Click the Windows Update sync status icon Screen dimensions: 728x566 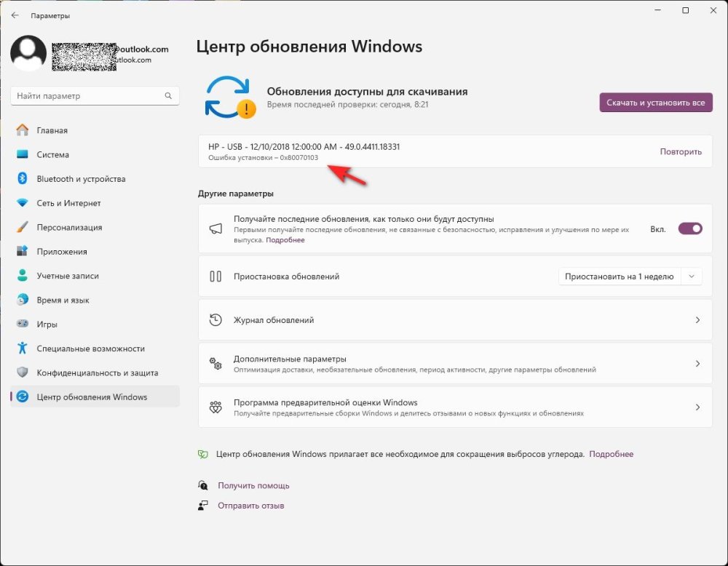pyautogui.click(x=230, y=97)
